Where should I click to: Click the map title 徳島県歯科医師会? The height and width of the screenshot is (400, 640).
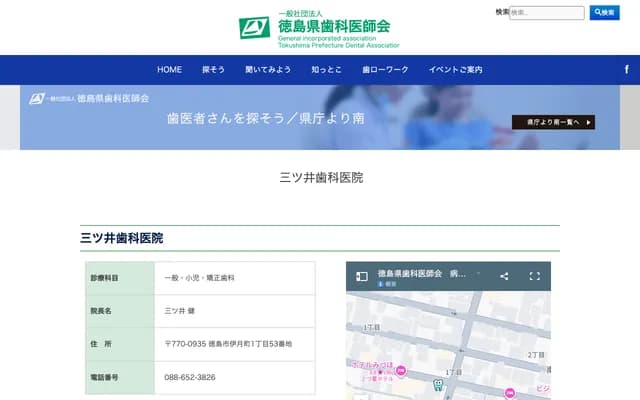tap(412, 273)
